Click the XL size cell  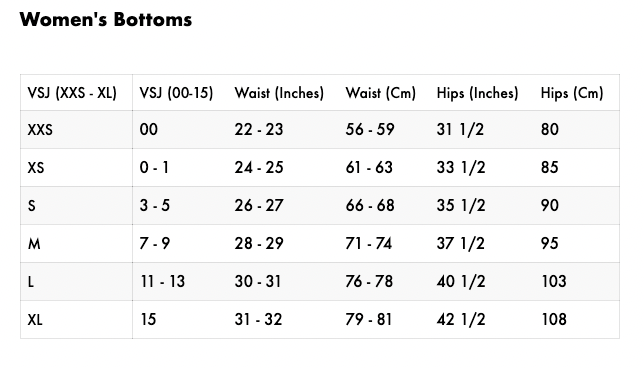tap(35, 320)
